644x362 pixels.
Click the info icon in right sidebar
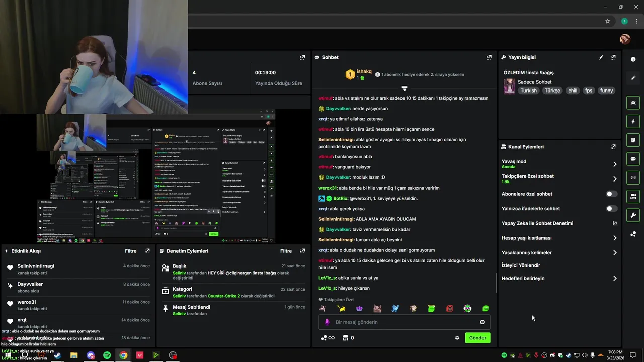coord(633,59)
